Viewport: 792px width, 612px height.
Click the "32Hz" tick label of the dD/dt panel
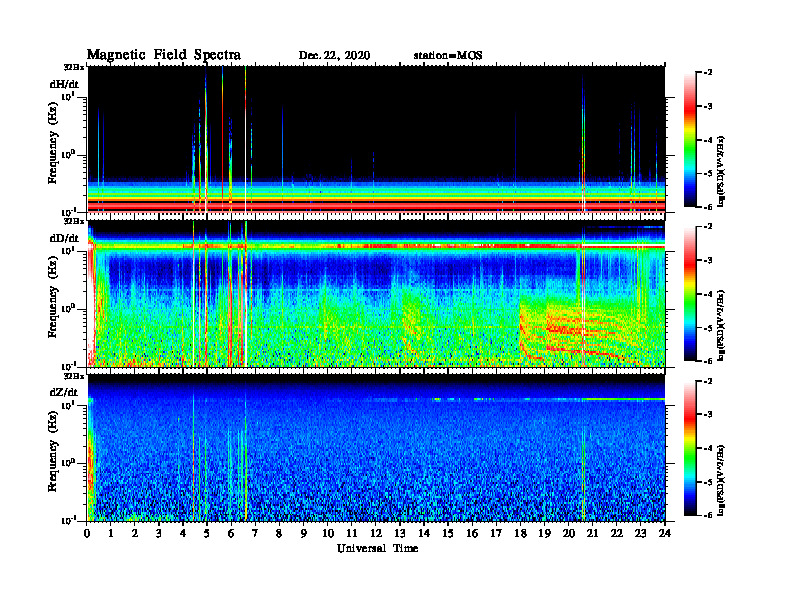tap(74, 221)
